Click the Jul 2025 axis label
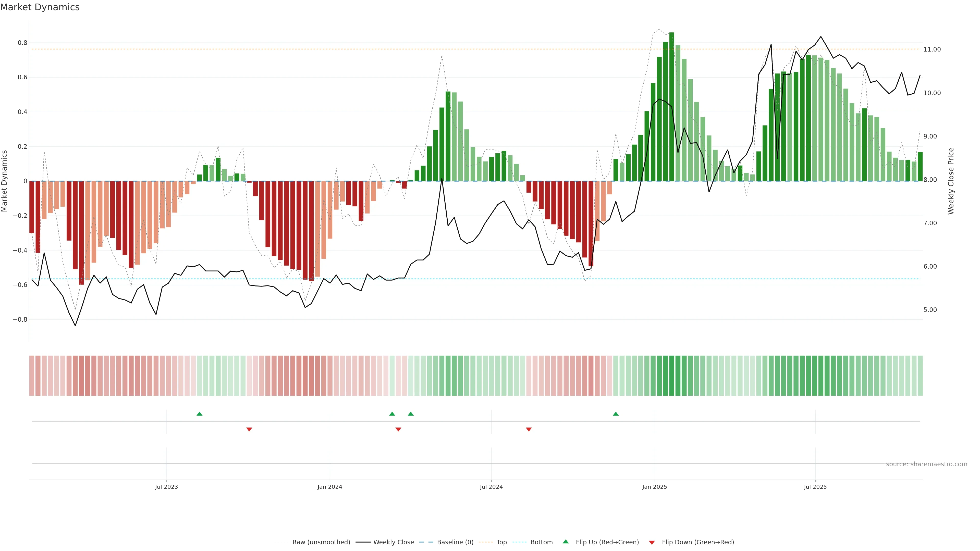The image size is (980, 551). pyautogui.click(x=815, y=487)
